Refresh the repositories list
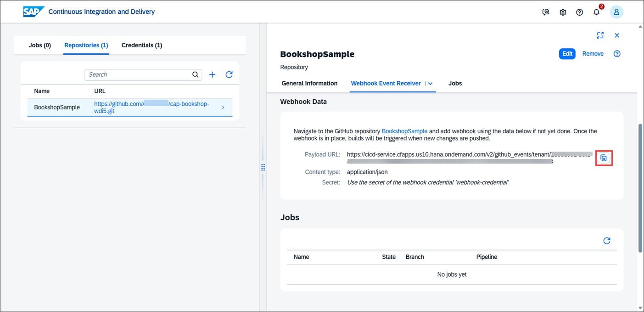 [229, 74]
